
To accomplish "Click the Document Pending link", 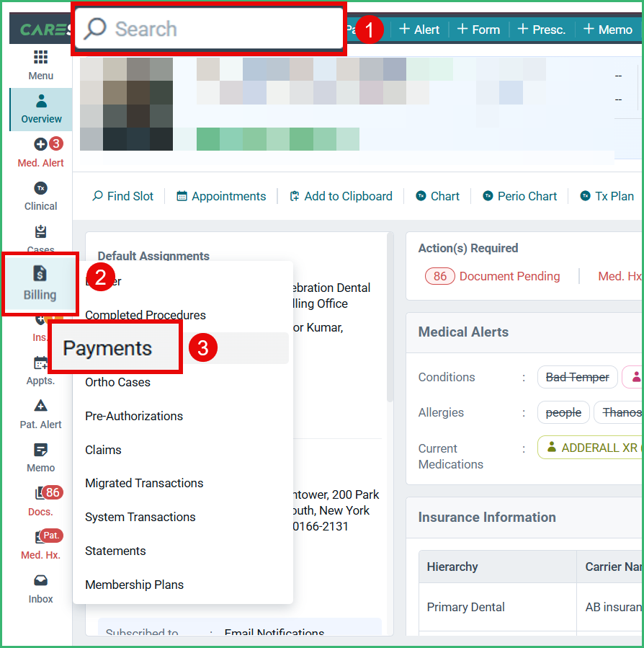I will 509,276.
